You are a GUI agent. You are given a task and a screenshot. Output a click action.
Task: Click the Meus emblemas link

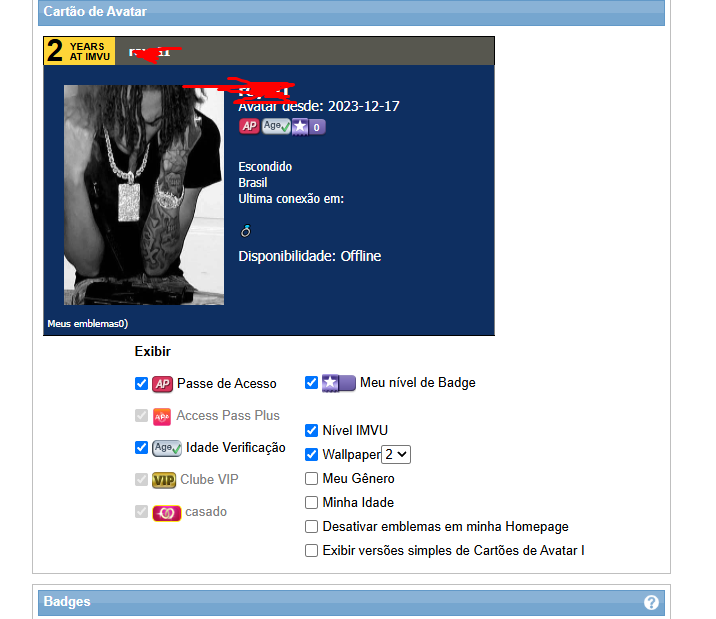point(88,324)
